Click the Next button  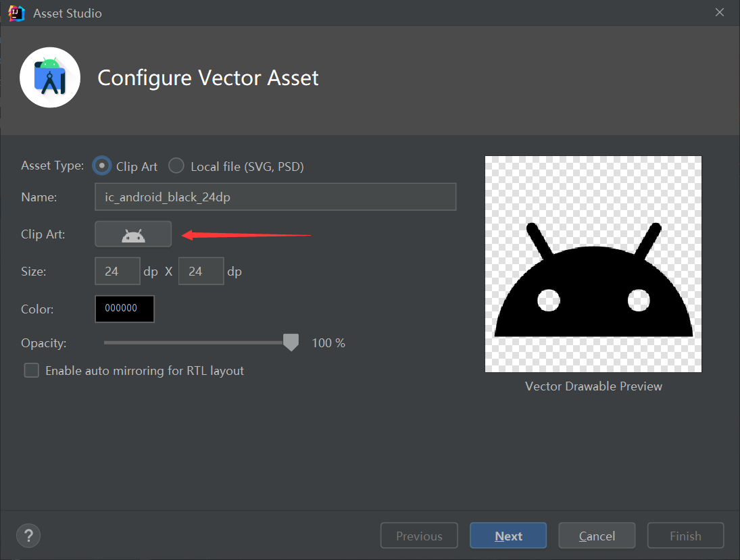[x=508, y=536]
